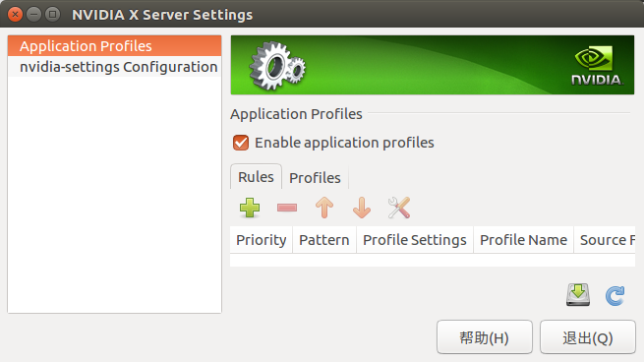The width and height of the screenshot is (644, 362).
Task: Switch to the Profiles tab
Action: click(x=315, y=177)
